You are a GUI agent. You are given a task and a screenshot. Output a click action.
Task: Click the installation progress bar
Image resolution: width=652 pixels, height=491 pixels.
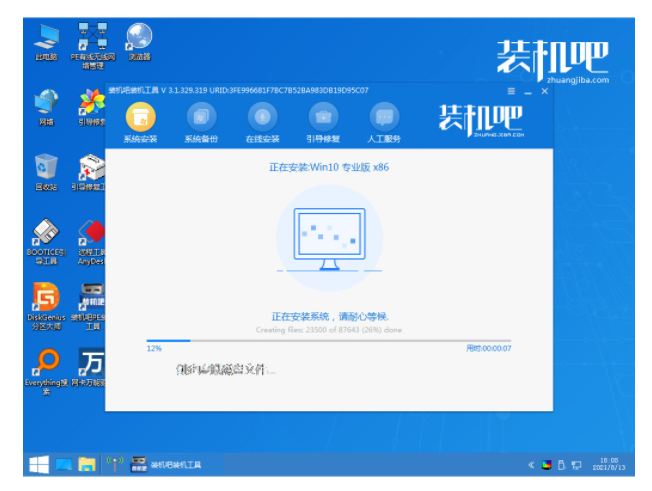[328, 340]
